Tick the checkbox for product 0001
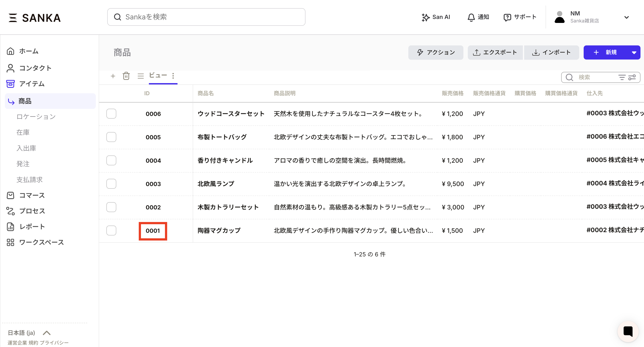 pyautogui.click(x=111, y=230)
